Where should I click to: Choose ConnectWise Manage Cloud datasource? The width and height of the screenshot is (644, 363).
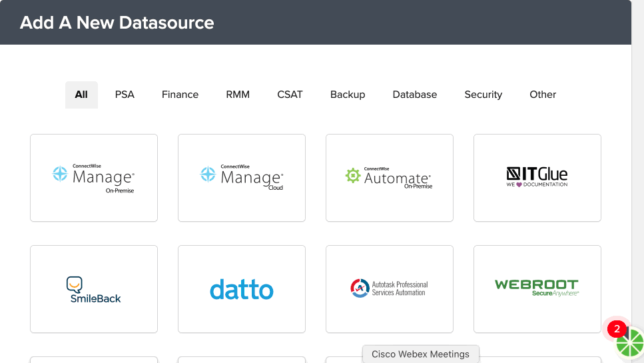pyautogui.click(x=242, y=178)
